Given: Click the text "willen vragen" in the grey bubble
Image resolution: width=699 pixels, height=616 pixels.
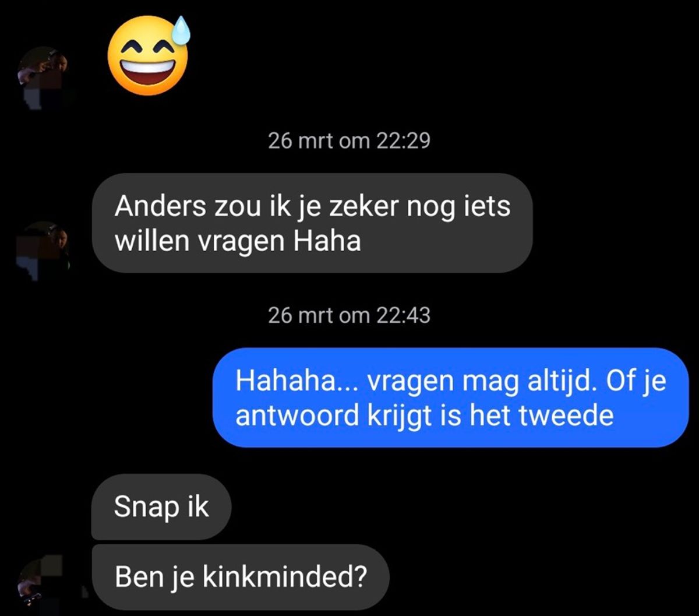Looking at the screenshot, I should point(200,241).
